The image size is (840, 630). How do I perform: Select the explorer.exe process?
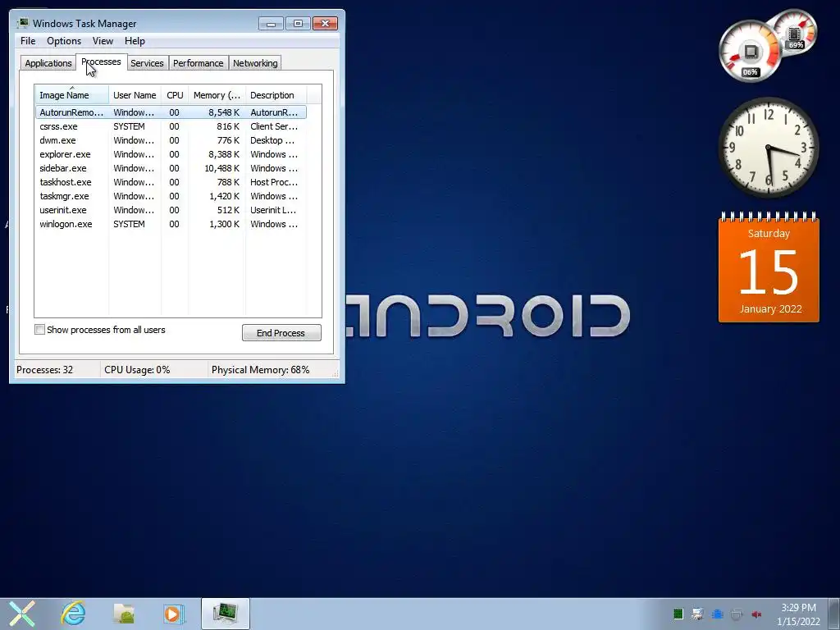pos(171,154)
